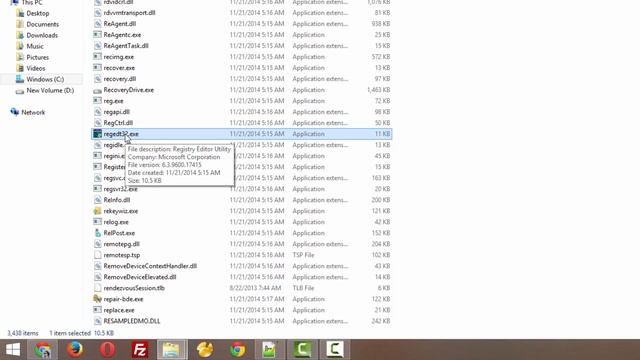Click the 8/22/2013 7:44 AM date cell

point(255,288)
